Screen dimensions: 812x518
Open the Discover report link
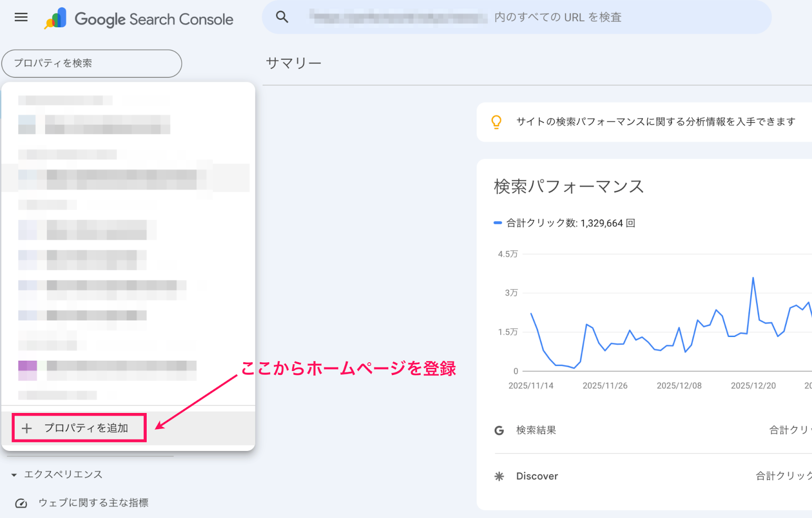(536, 476)
